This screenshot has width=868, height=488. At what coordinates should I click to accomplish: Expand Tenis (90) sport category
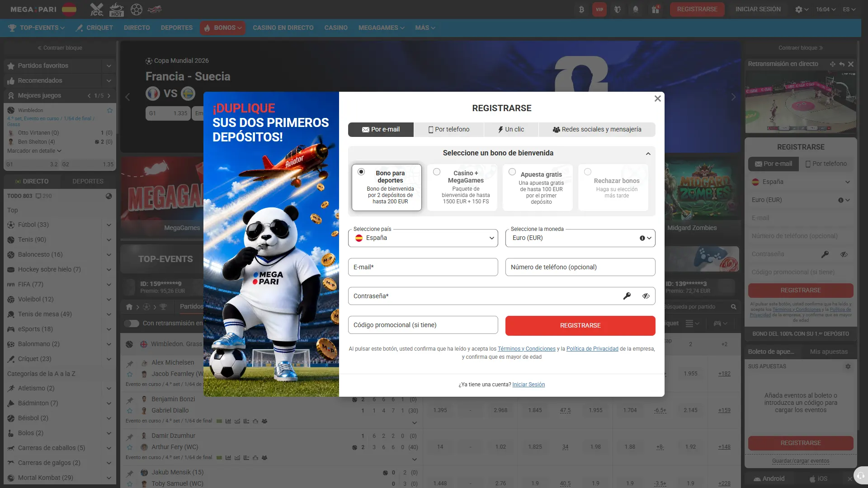[108, 240]
